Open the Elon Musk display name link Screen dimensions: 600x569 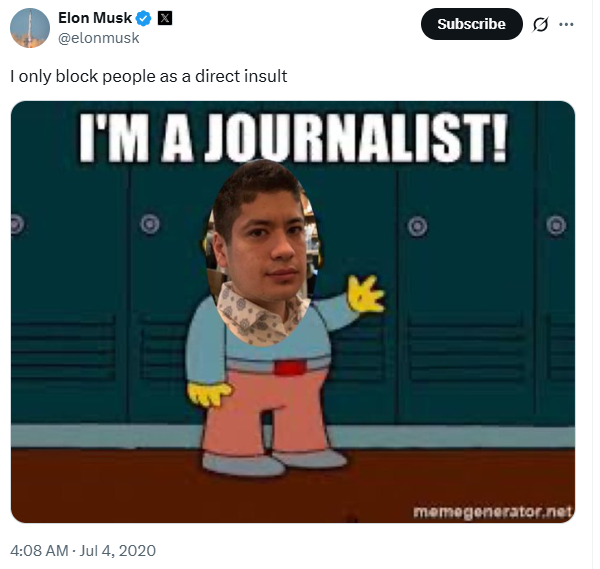(x=95, y=18)
